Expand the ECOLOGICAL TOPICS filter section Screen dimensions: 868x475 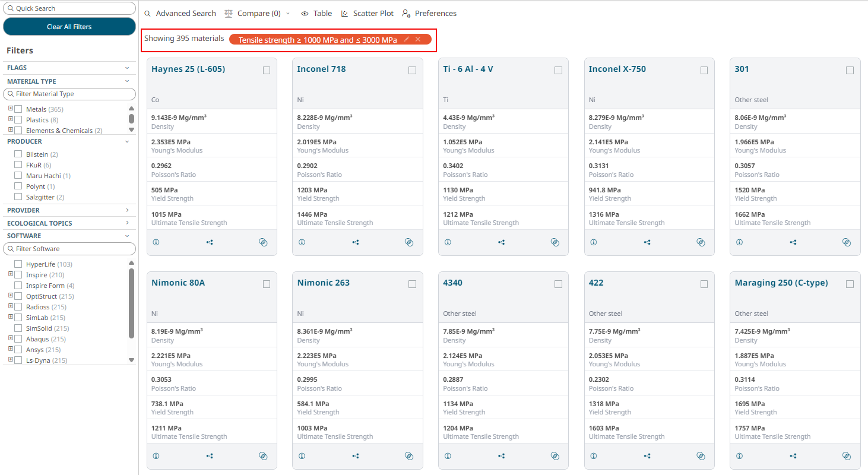click(127, 223)
